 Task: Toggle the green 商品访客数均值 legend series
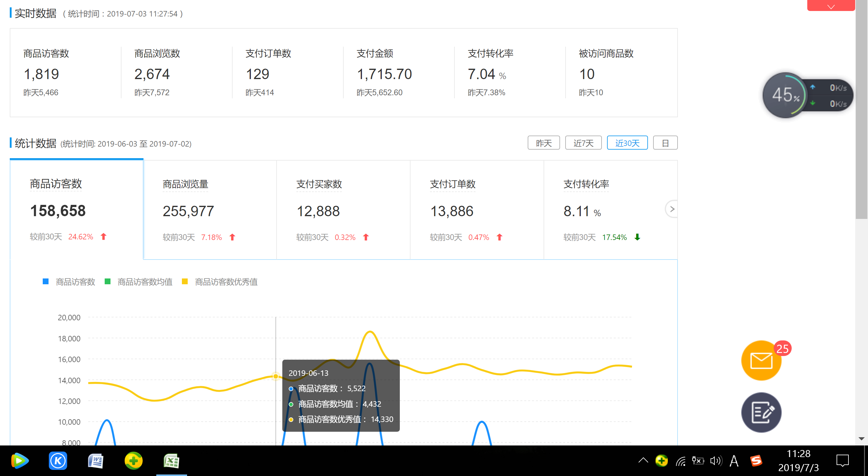(x=139, y=282)
